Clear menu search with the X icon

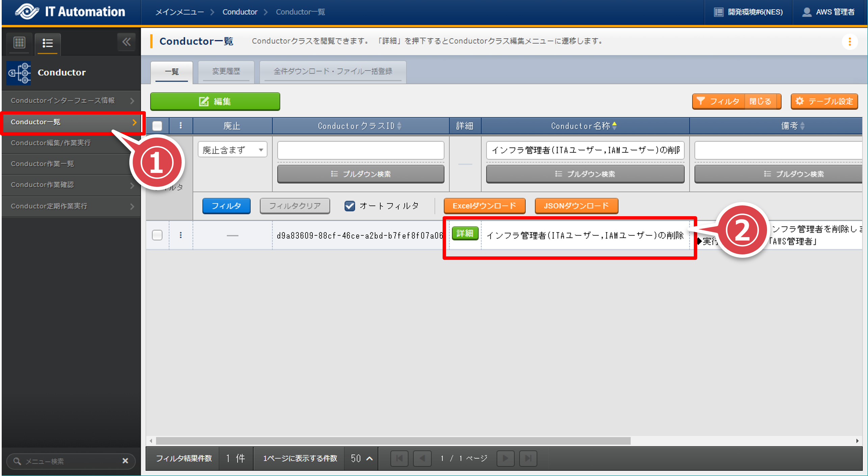[x=125, y=461]
